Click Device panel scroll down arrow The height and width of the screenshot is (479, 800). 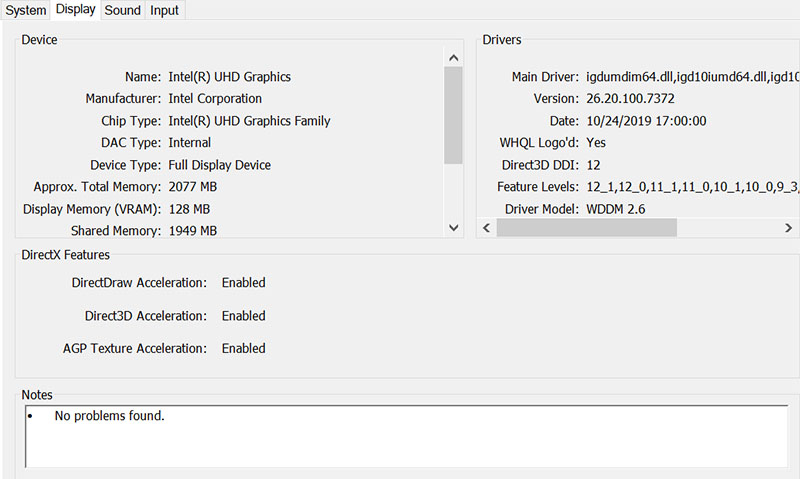pos(453,228)
